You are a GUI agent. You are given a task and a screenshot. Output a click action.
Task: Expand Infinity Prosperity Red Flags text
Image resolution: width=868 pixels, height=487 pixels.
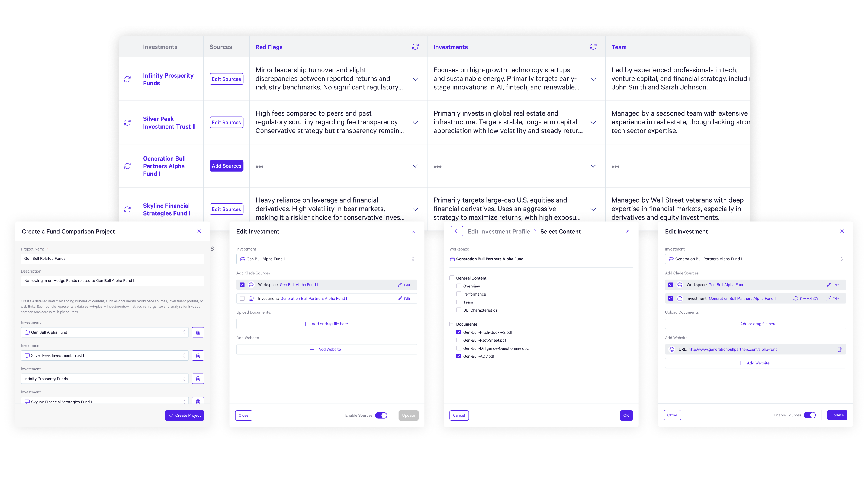(415, 79)
